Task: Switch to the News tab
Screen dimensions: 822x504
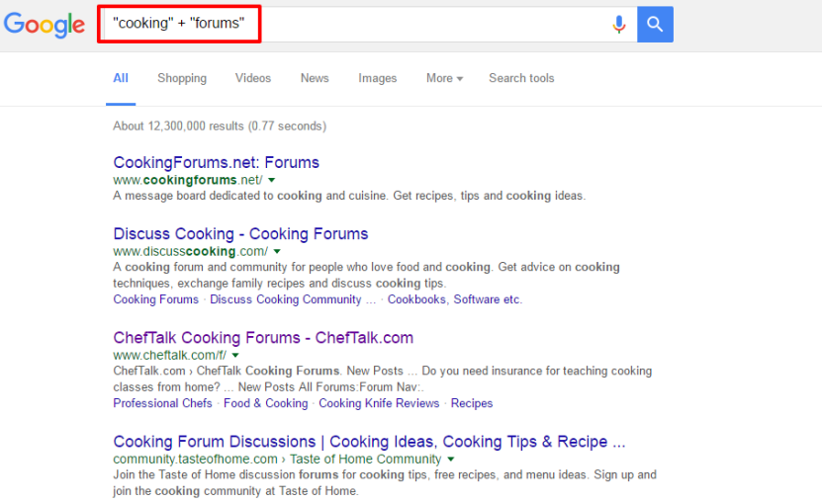Action: tap(315, 78)
